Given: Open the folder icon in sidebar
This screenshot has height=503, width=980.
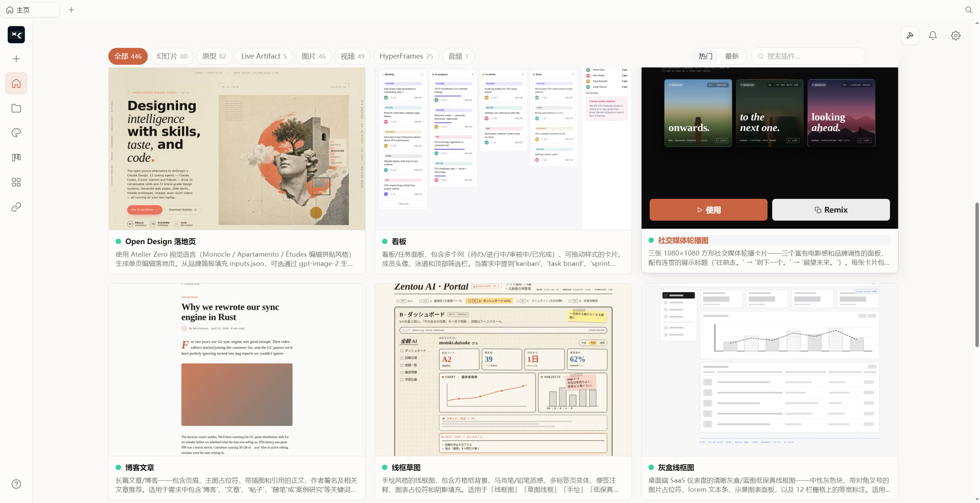Looking at the screenshot, I should coord(16,108).
